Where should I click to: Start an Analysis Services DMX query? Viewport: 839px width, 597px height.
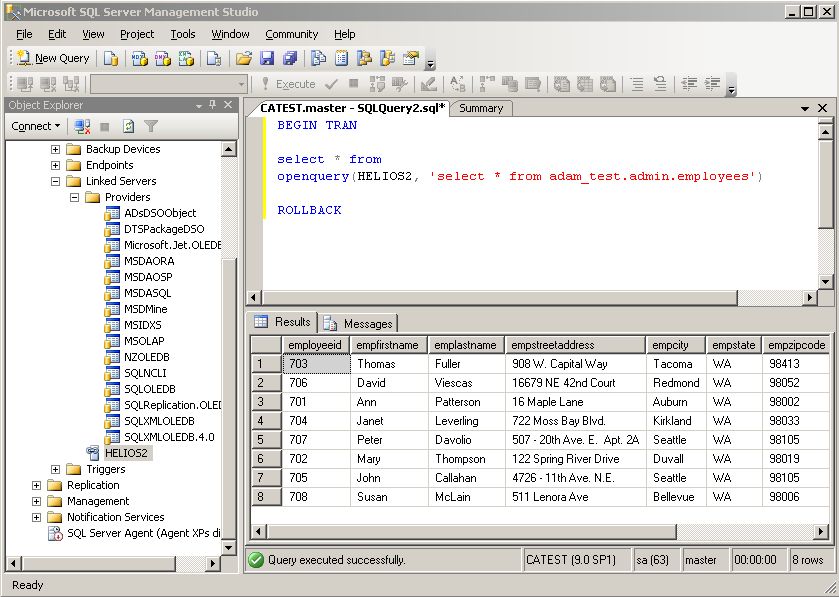pos(163,58)
